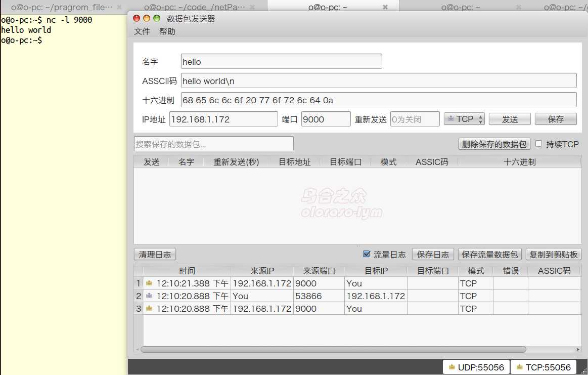
Task: Click the received-packet icon in log row 3
Action: (149, 309)
